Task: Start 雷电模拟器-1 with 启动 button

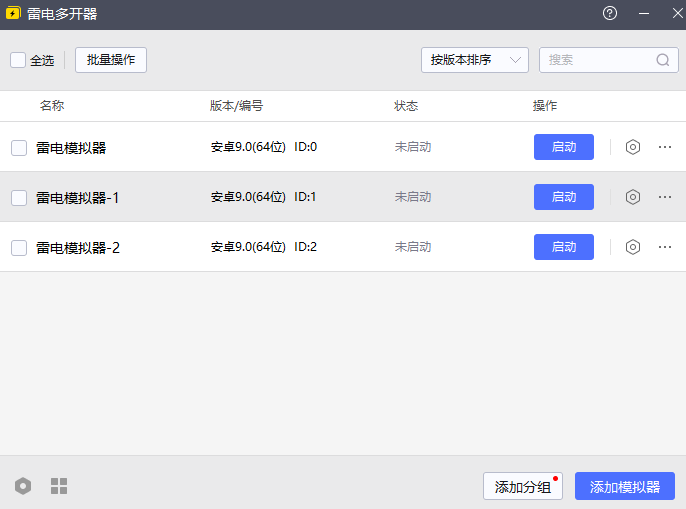Action: point(564,197)
